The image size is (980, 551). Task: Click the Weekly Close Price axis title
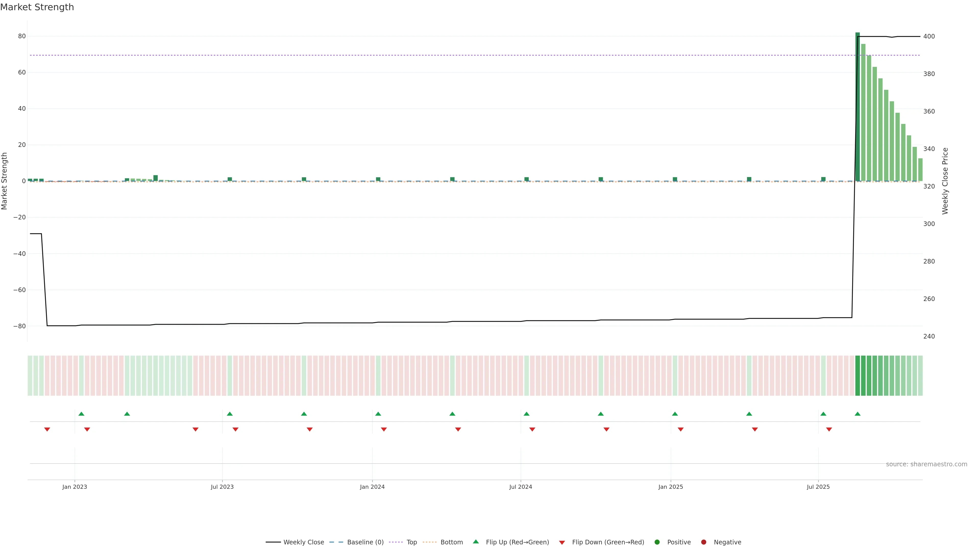[x=945, y=181]
